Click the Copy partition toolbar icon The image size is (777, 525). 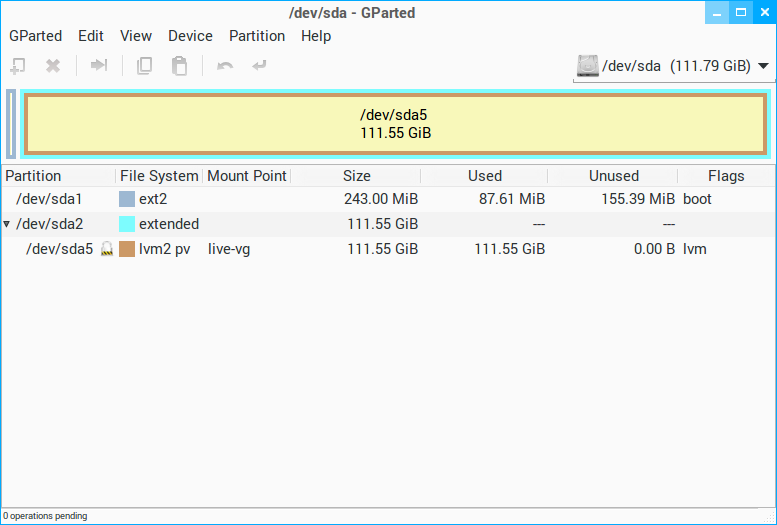coord(145,66)
